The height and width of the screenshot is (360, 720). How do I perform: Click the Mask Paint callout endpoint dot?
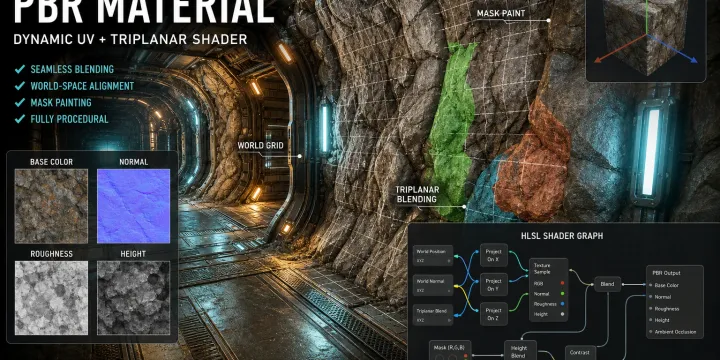tap(549, 21)
